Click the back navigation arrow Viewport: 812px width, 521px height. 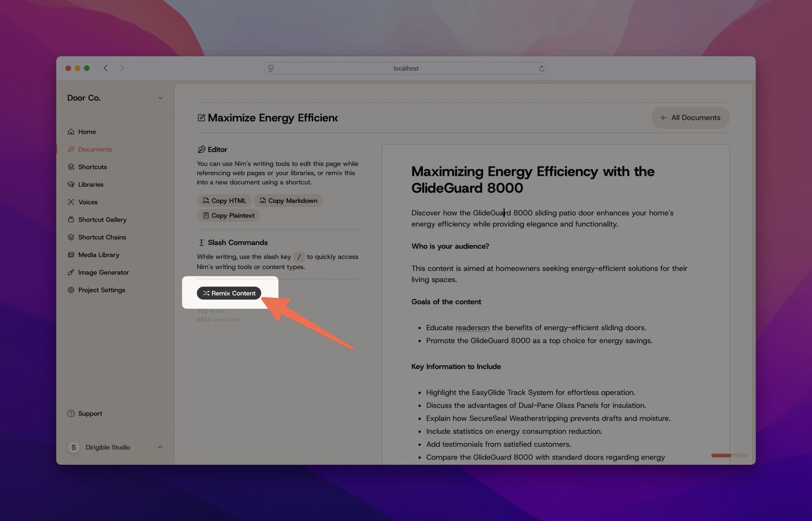pos(105,68)
